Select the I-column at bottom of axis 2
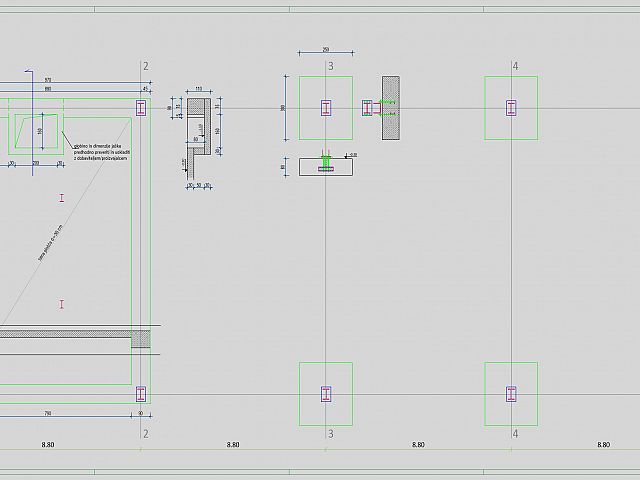 point(141,394)
